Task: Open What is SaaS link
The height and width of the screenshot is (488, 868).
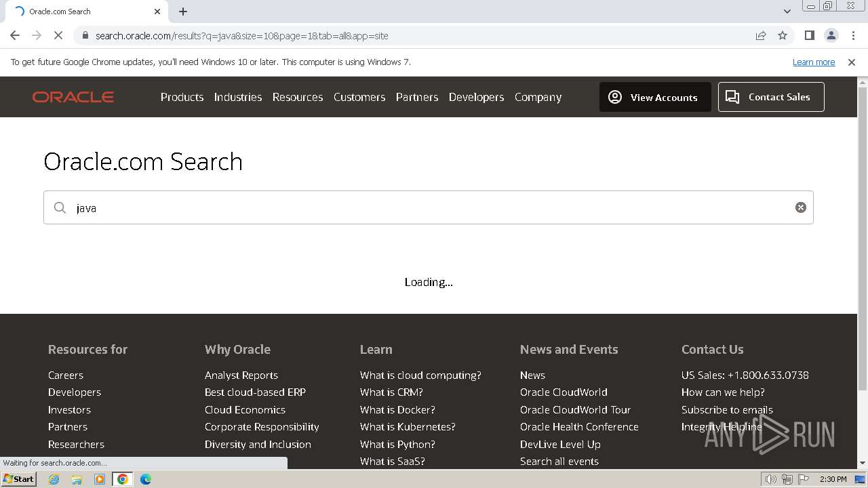Action: (x=393, y=461)
